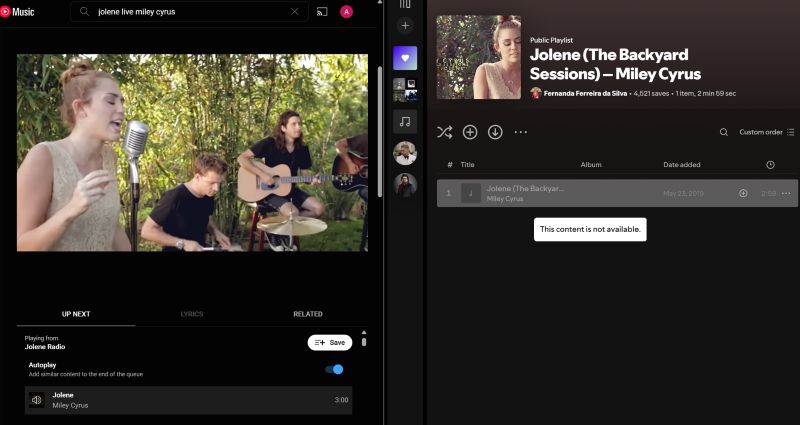This screenshot has height=425, width=800.
Task: Open more options for the playlist
Action: coord(520,132)
